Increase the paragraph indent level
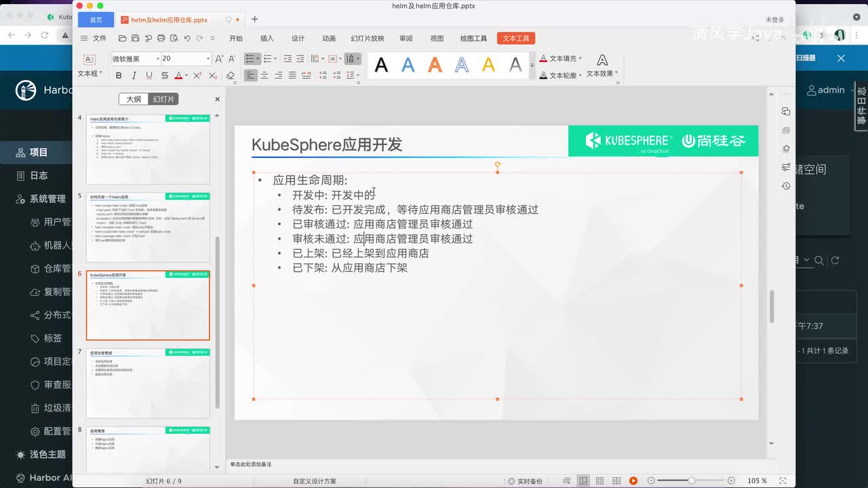Image resolution: width=868 pixels, height=488 pixels. pos(300,59)
